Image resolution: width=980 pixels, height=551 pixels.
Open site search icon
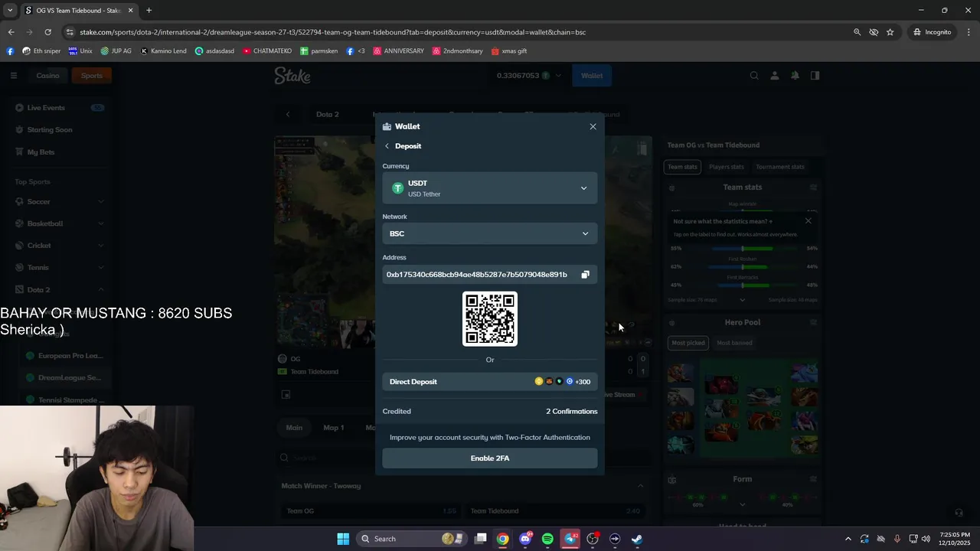754,76
